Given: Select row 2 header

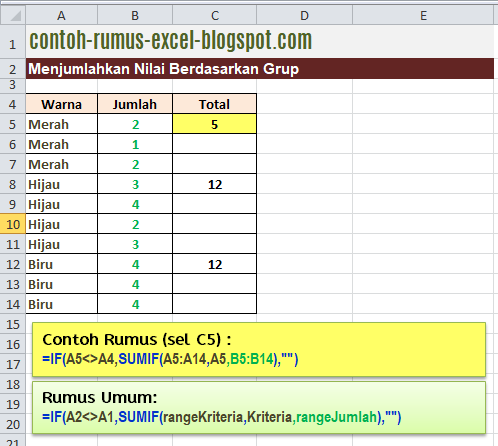Looking at the screenshot, I should click(13, 69).
